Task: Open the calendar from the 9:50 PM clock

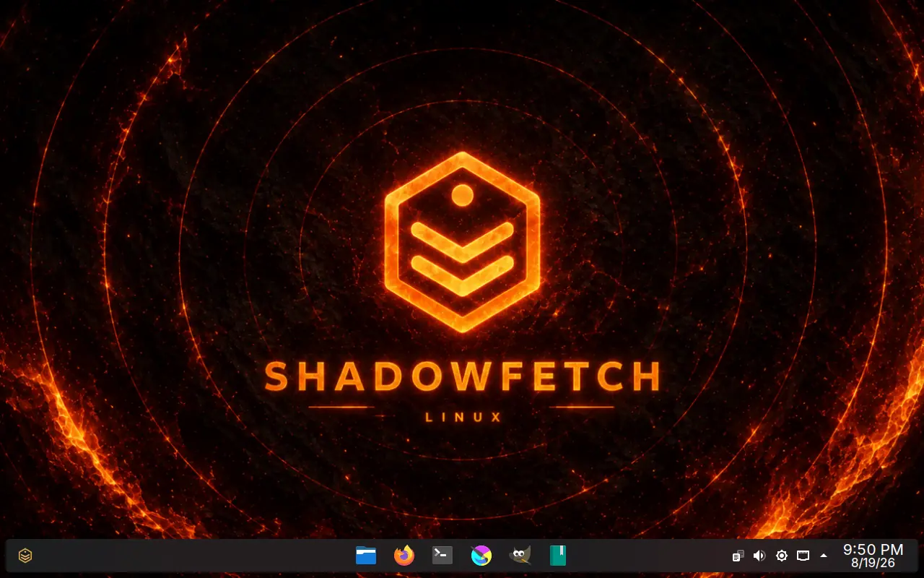Action: pos(873,556)
